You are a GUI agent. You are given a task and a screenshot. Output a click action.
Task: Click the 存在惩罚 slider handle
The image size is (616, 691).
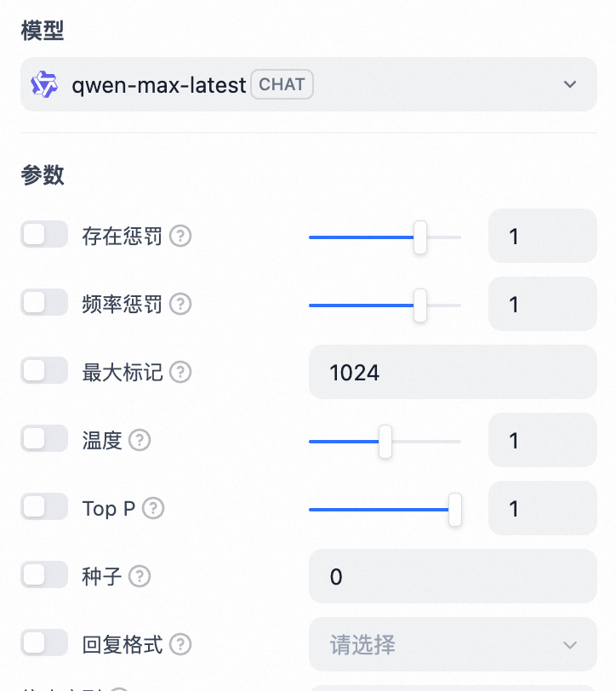pyautogui.click(x=420, y=237)
